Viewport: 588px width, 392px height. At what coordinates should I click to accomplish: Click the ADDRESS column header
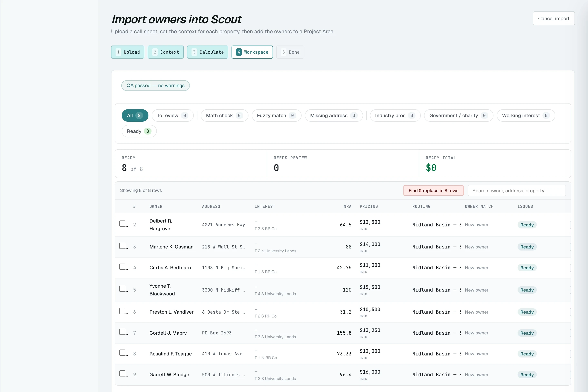(x=211, y=206)
